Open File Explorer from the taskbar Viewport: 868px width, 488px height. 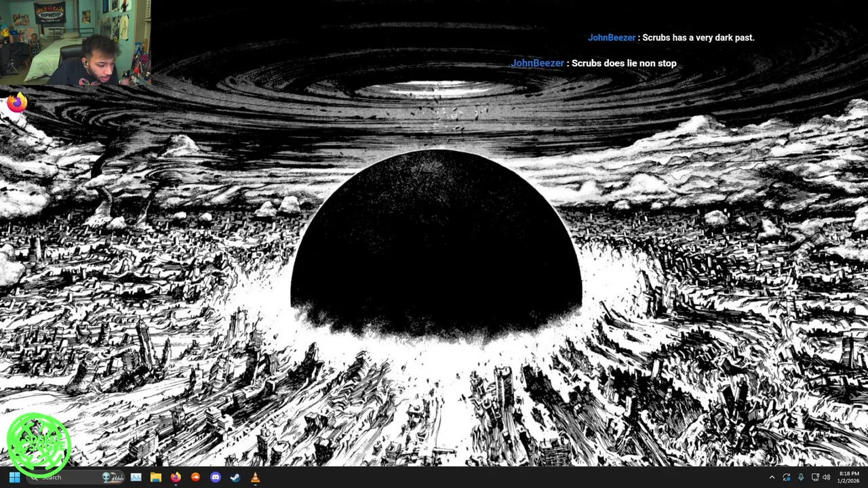[156, 477]
